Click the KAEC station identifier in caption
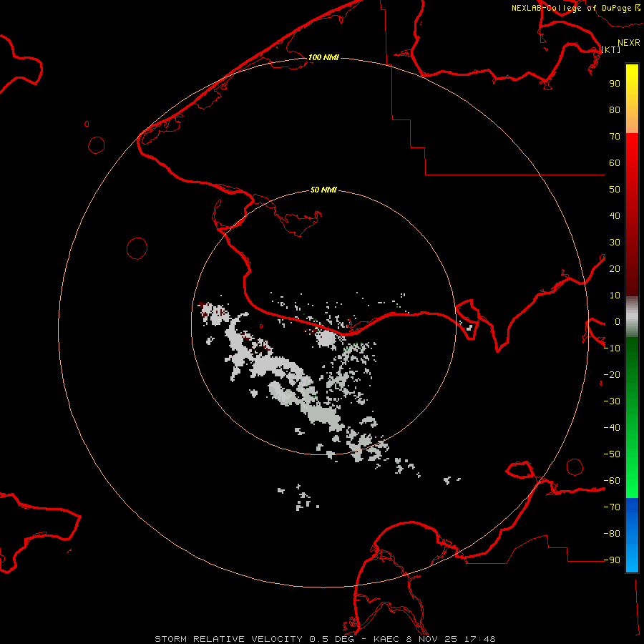644x644 pixels. (386, 639)
